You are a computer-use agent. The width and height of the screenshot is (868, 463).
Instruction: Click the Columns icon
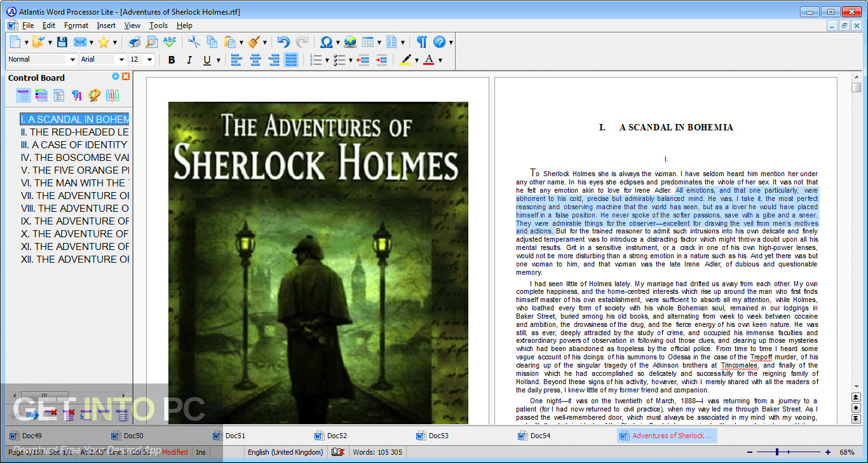pos(391,42)
